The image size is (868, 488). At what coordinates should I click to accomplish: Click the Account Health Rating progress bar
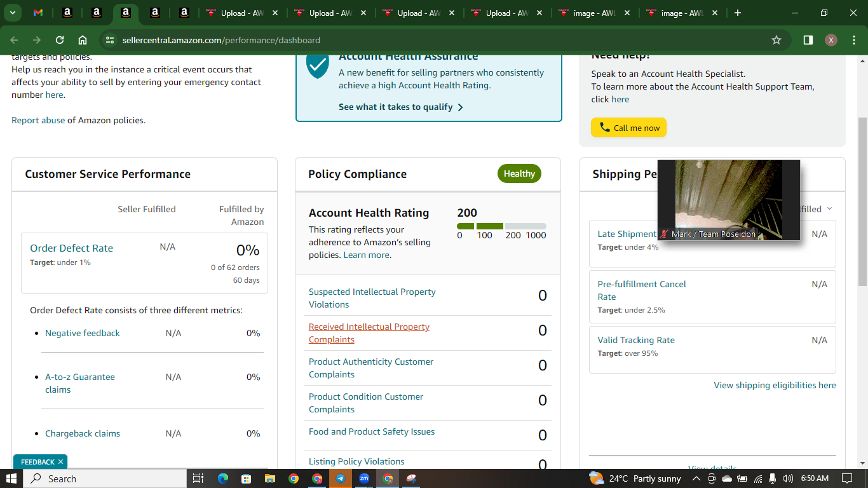[x=501, y=226]
